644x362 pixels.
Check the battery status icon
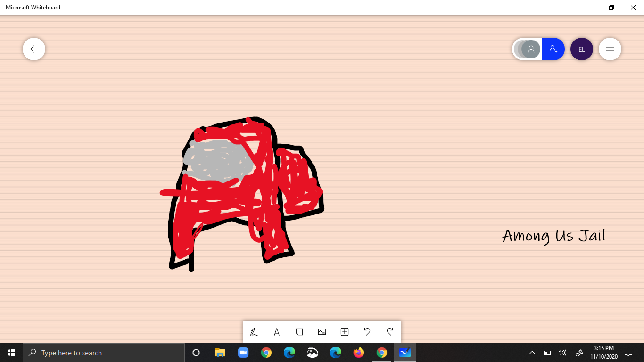(x=547, y=353)
